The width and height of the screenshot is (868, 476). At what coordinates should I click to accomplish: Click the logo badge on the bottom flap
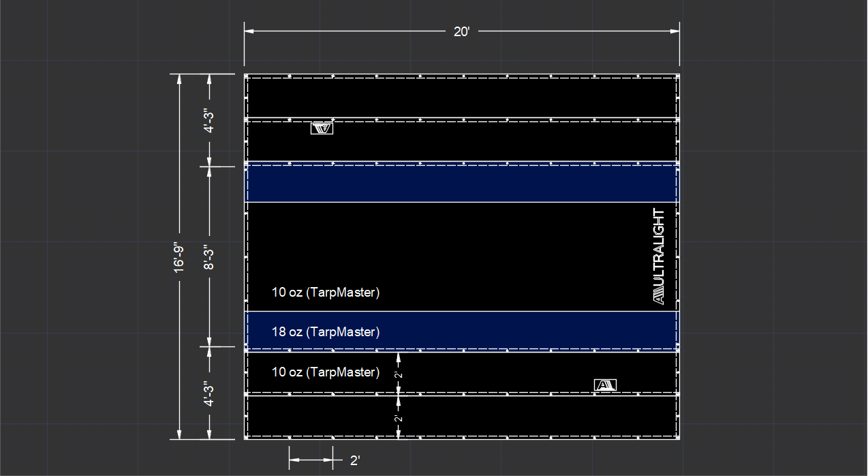pos(606,385)
